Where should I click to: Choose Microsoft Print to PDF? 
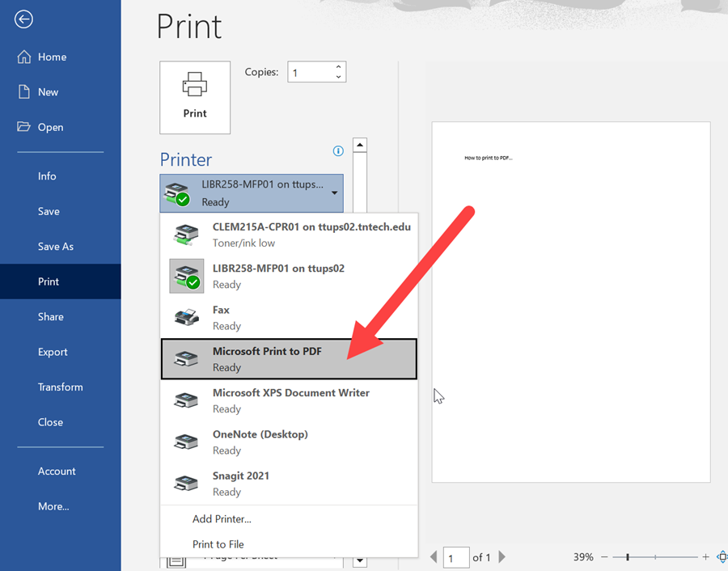289,359
